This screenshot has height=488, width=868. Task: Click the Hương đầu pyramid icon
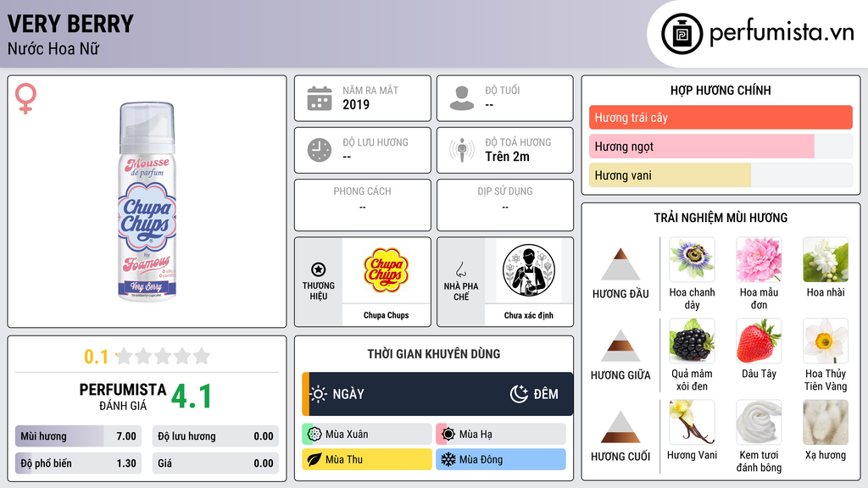620,264
